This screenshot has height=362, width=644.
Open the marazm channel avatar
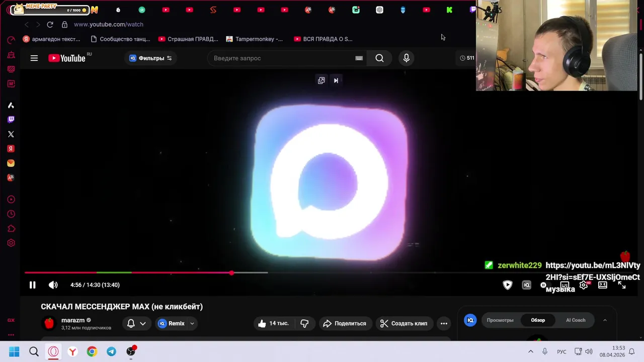[49, 323]
